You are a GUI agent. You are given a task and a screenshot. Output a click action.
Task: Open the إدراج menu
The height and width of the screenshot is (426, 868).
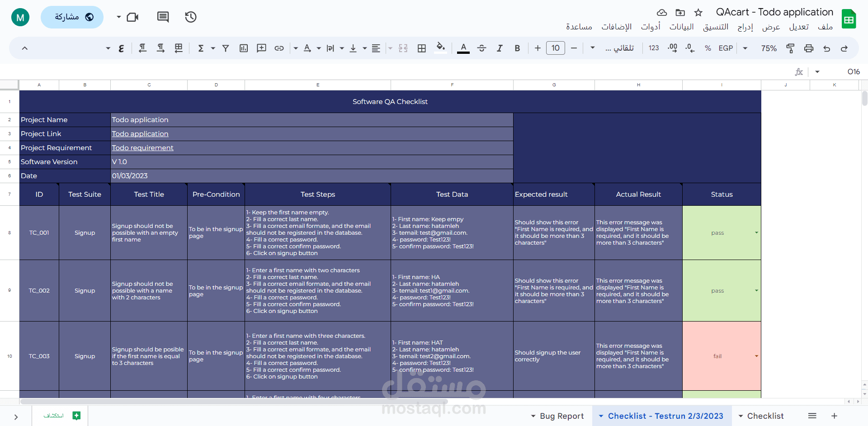745,27
